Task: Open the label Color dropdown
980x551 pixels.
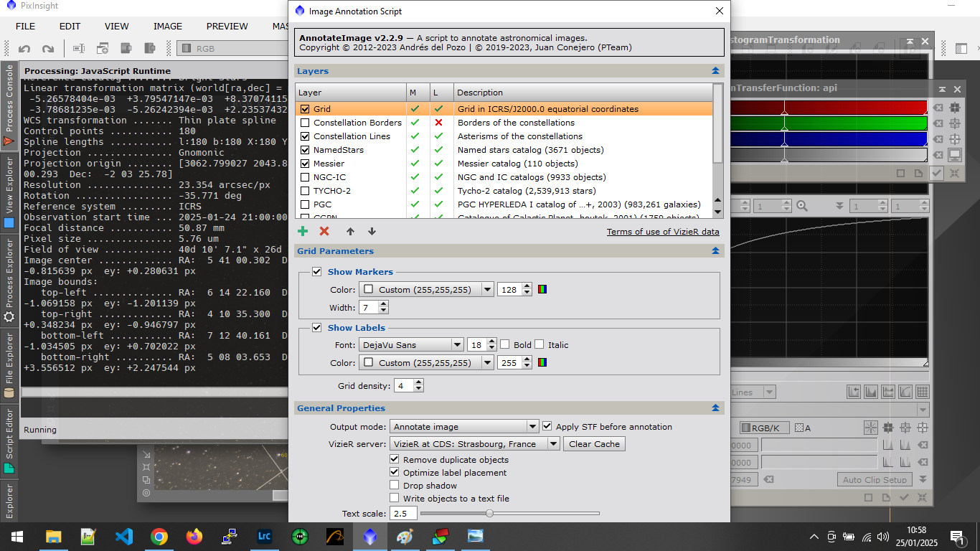Action: [x=426, y=362]
